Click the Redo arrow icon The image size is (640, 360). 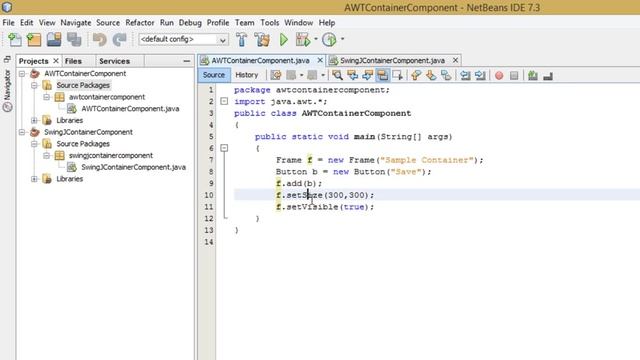point(120,40)
